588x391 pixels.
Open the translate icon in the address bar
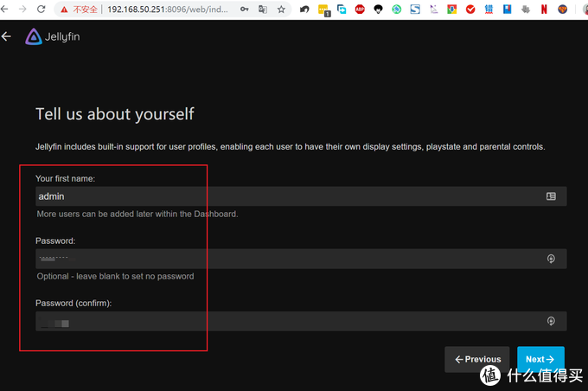264,10
